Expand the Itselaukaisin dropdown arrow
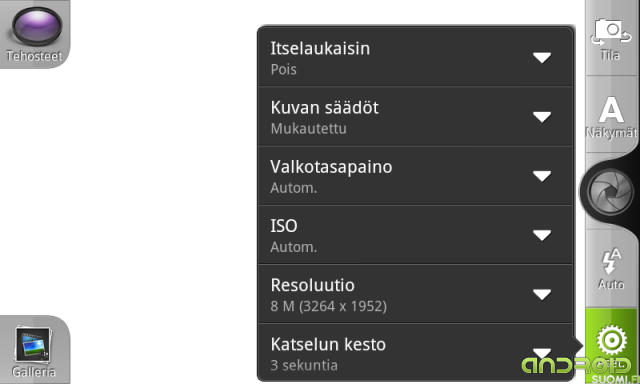This screenshot has width=640, height=384. pos(542,58)
